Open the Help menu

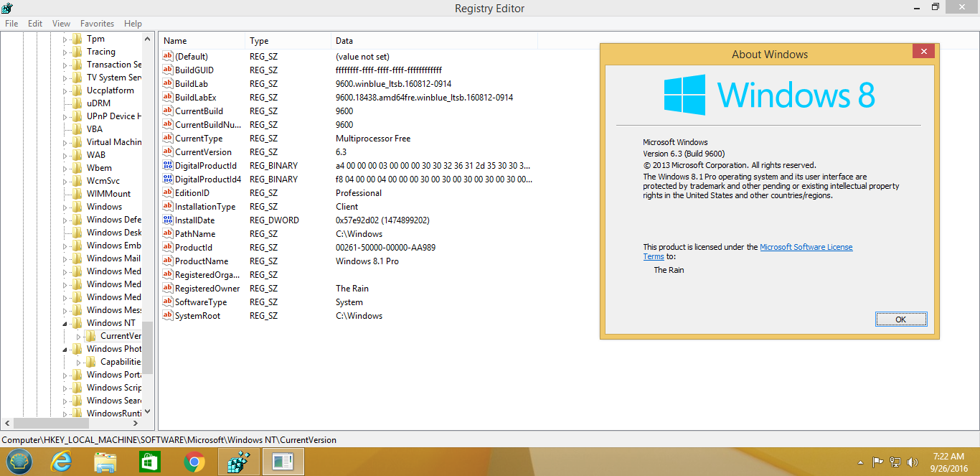pyautogui.click(x=133, y=24)
